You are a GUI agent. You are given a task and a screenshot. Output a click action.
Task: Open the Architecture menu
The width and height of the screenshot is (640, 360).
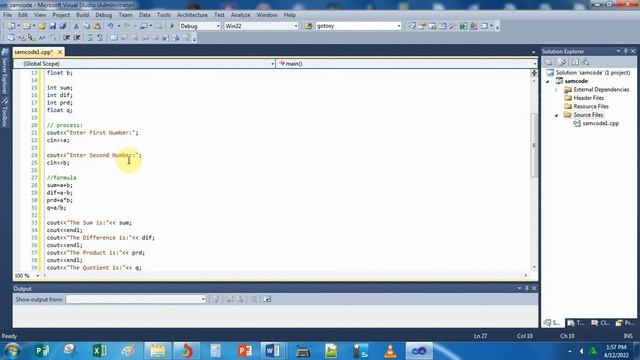pyautogui.click(x=192, y=15)
